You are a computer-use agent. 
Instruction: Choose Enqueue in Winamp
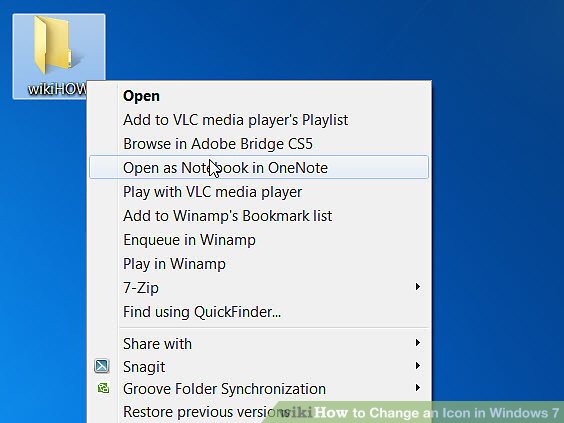click(259, 240)
